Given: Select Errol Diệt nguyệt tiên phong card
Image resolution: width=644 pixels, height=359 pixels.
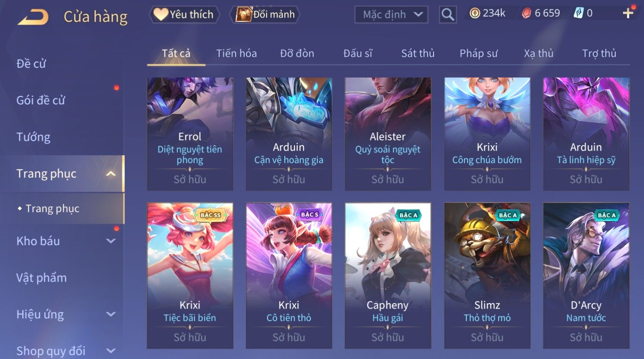Looking at the screenshot, I should tap(190, 134).
